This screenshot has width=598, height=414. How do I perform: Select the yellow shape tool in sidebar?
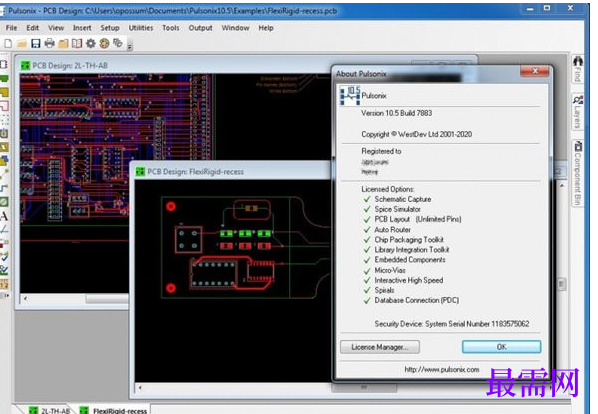(x=4, y=92)
